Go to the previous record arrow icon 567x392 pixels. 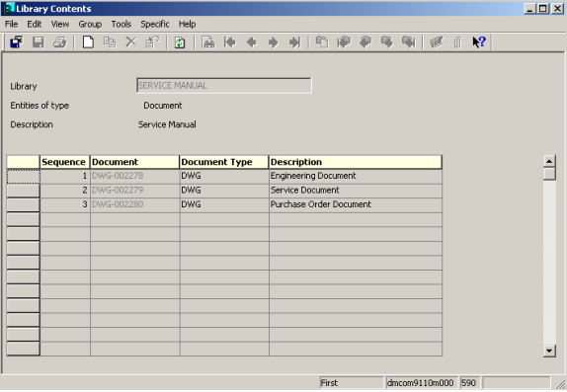[251, 42]
